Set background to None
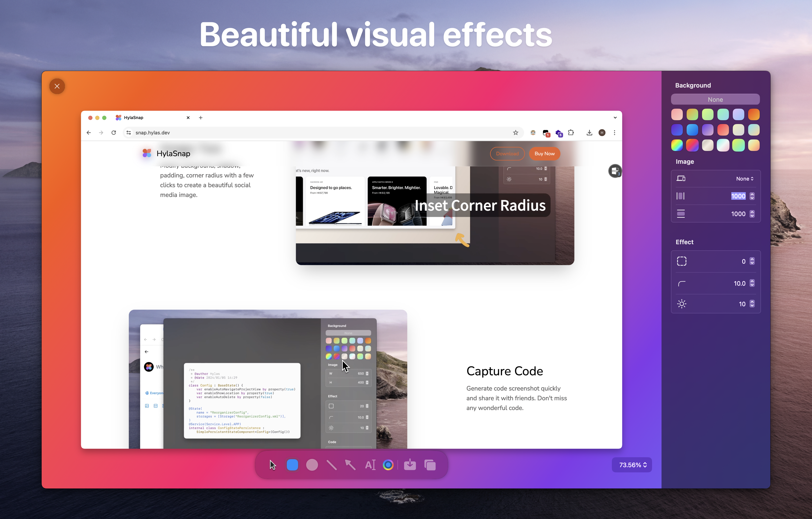The height and width of the screenshot is (519, 812). pyautogui.click(x=715, y=99)
